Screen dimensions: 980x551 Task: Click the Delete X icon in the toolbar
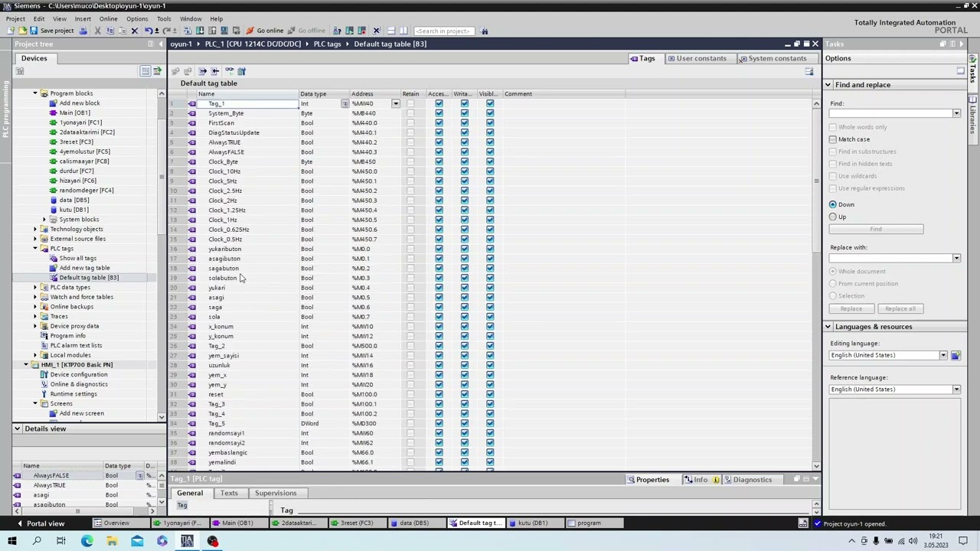tap(135, 31)
